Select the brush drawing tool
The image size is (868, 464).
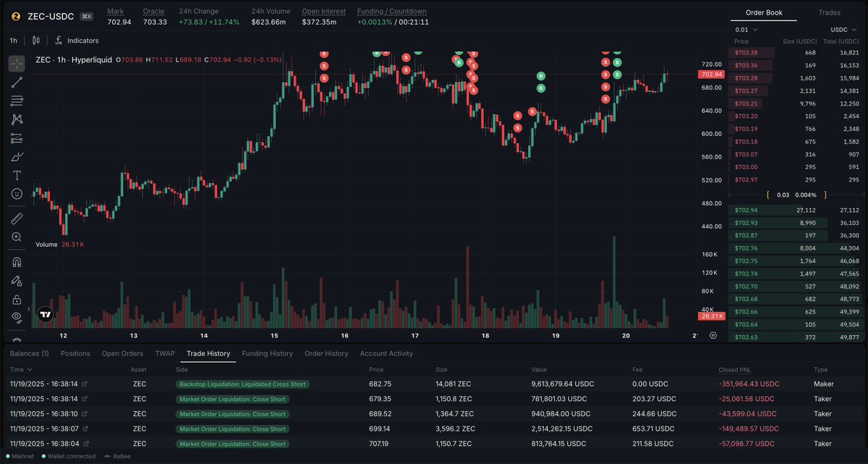click(x=15, y=156)
